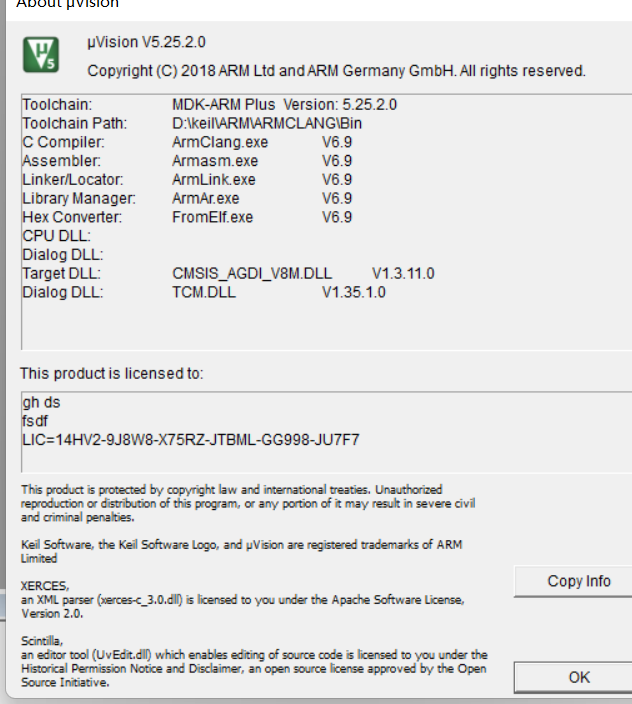
Task: Click the ArmLink.exe linker entry
Action: tap(214, 180)
